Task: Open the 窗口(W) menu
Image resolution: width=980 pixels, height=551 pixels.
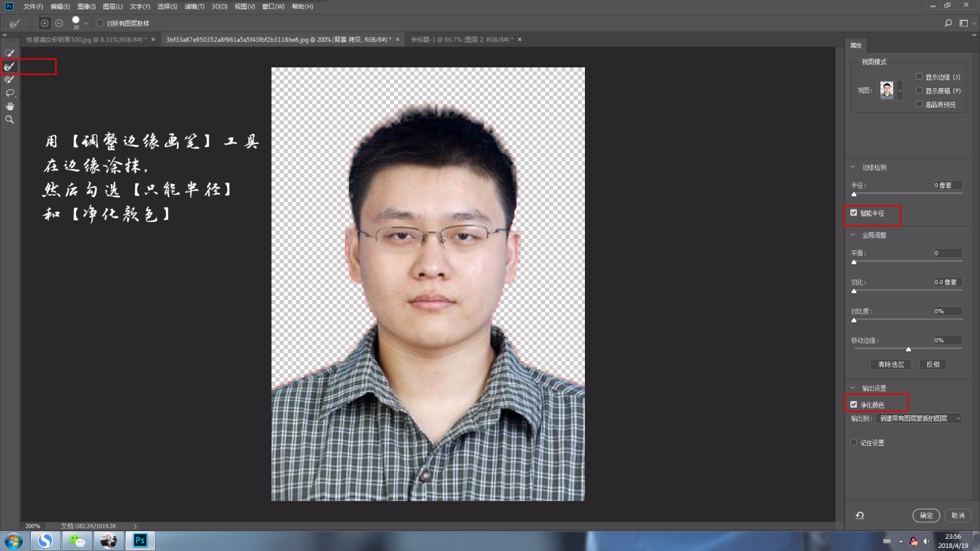Action: pos(273,7)
